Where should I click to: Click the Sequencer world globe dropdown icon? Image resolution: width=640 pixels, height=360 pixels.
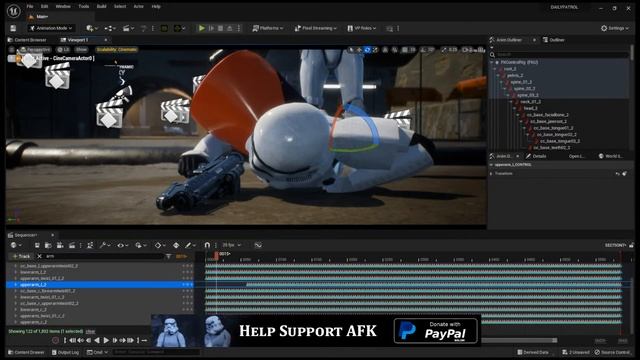coord(16,245)
